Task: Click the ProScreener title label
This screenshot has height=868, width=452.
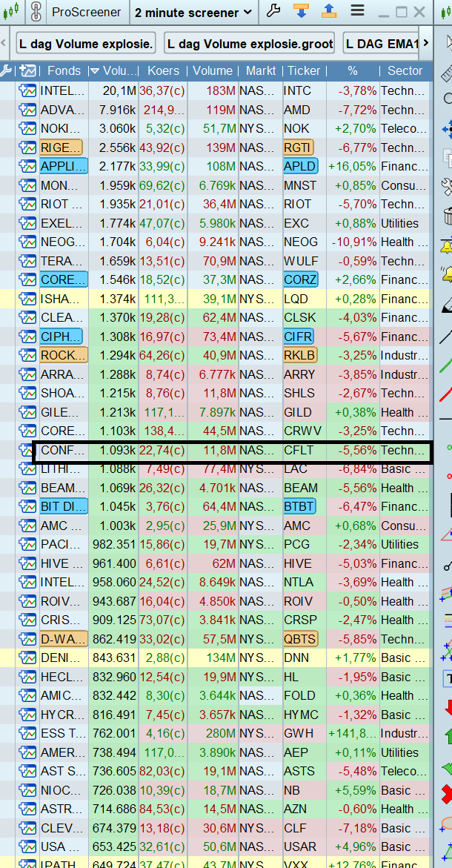Action: pyautogui.click(x=86, y=12)
